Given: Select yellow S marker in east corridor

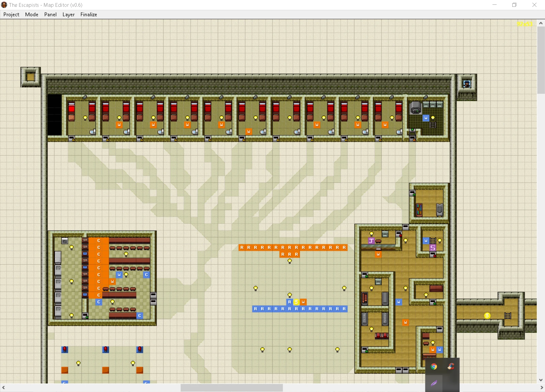Looking at the screenshot, I should pyautogui.click(x=487, y=316).
